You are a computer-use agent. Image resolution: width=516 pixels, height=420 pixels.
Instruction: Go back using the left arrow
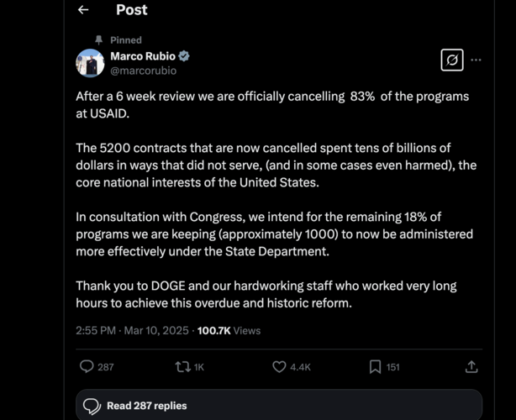tap(82, 10)
